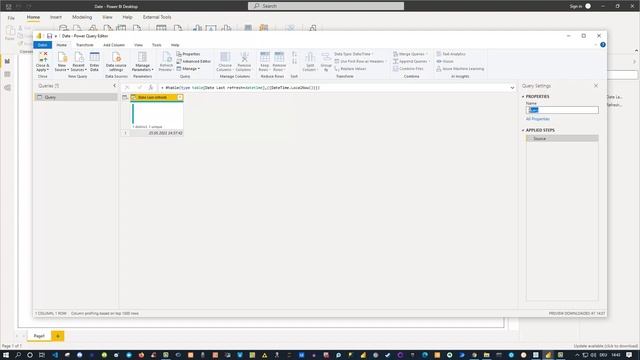Click Append Queries in Combine group

[x=410, y=61]
